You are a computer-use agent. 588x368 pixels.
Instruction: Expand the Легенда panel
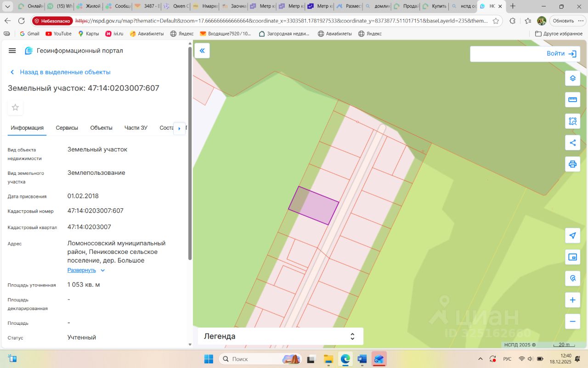281,336
